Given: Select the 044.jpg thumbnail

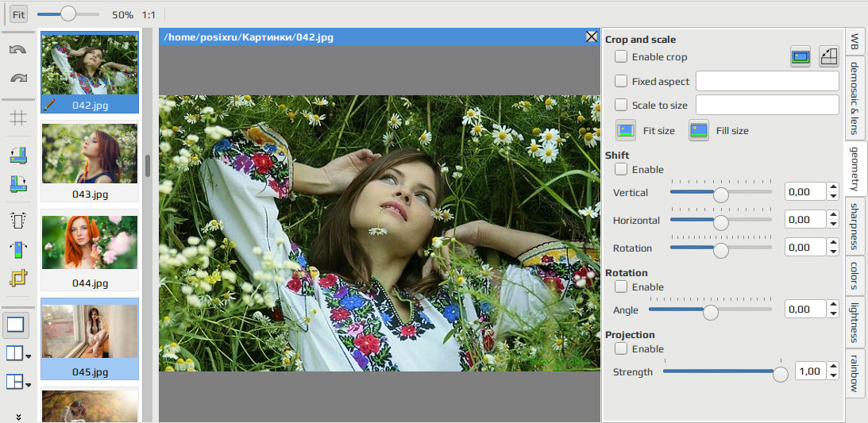Looking at the screenshot, I should tap(90, 250).
